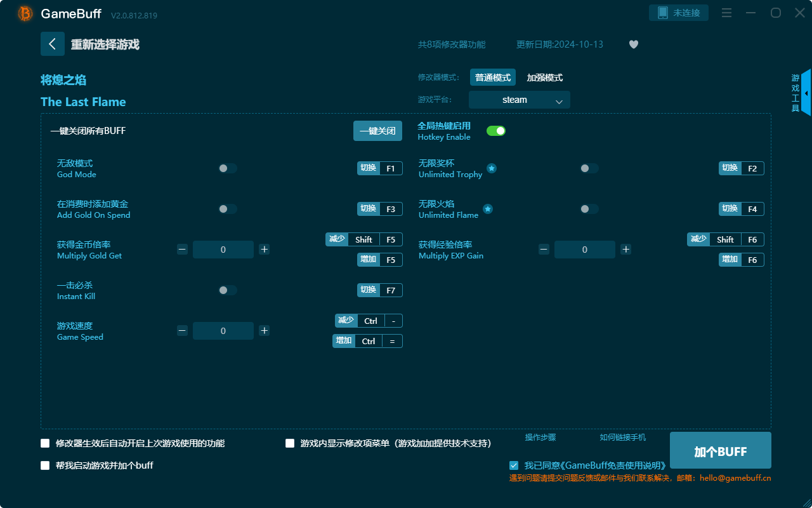This screenshot has width=812, height=508.
Task: Toggle the Hotkey Enable switch off
Action: [496, 130]
